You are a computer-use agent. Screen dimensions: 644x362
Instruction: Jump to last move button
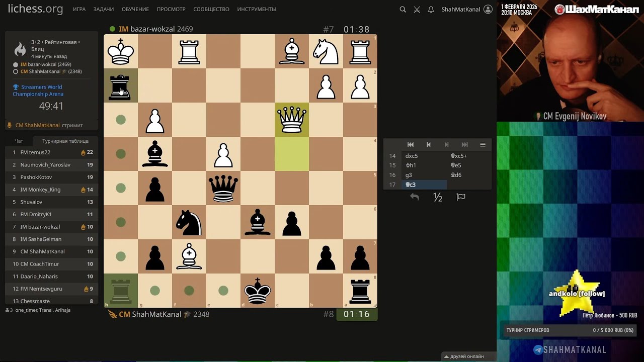[x=464, y=145]
